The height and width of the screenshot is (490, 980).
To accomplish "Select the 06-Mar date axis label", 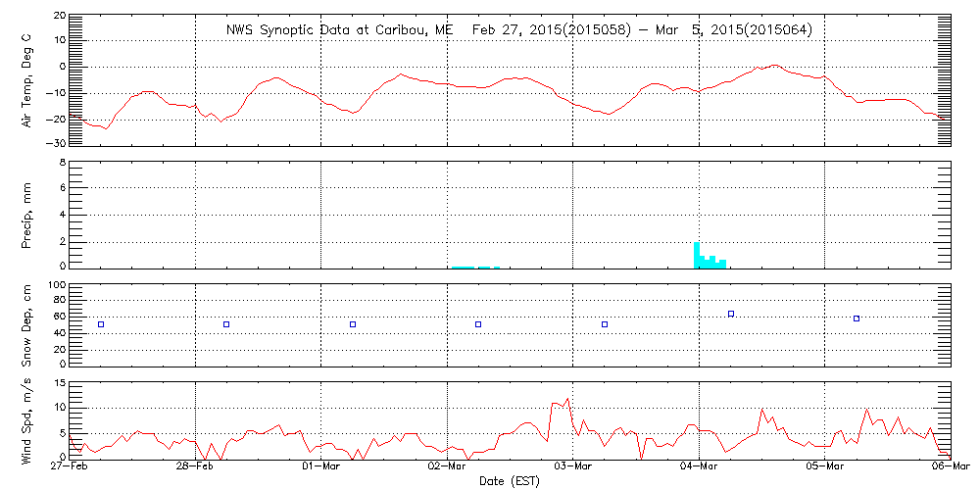I will [949, 468].
